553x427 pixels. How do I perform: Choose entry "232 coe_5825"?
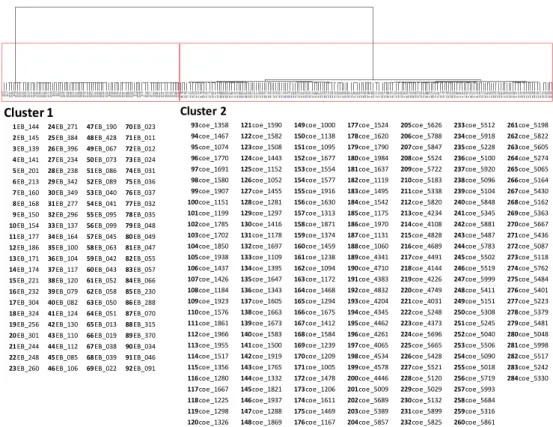(421, 422)
